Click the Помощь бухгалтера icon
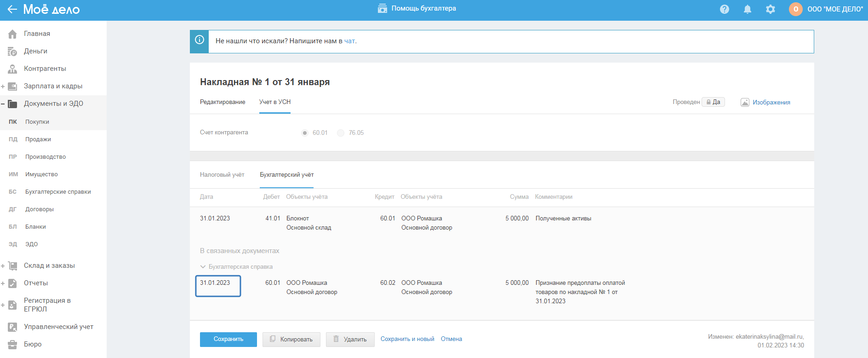The image size is (868, 358). click(x=382, y=9)
